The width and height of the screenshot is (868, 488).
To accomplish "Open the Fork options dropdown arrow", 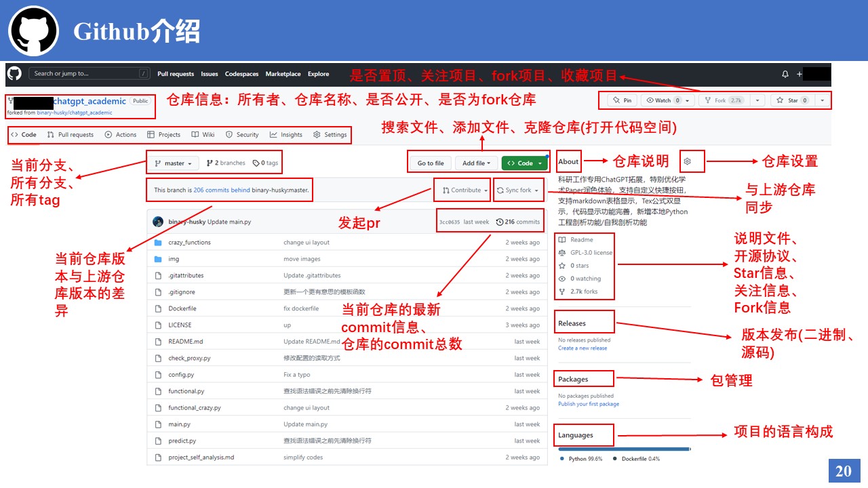I will 757,100.
